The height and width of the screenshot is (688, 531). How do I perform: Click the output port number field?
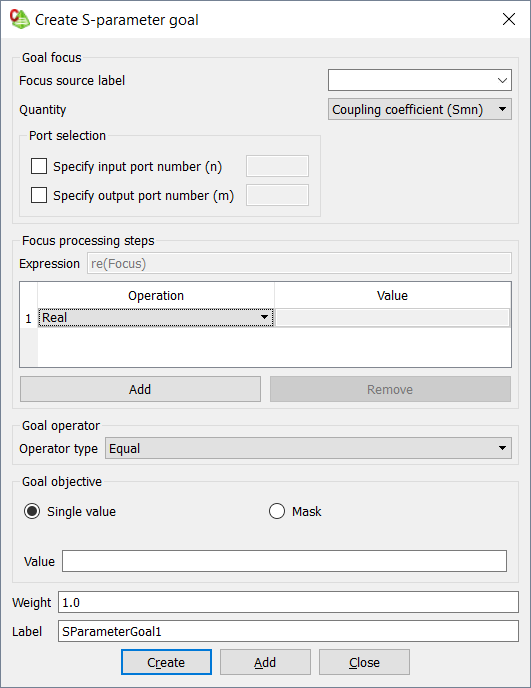pos(277,195)
